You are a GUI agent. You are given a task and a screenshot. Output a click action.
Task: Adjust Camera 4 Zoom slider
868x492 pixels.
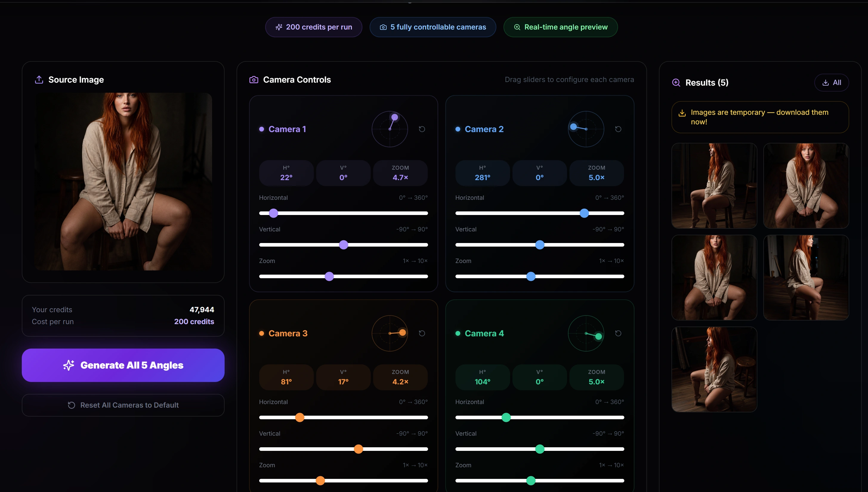click(x=540, y=480)
